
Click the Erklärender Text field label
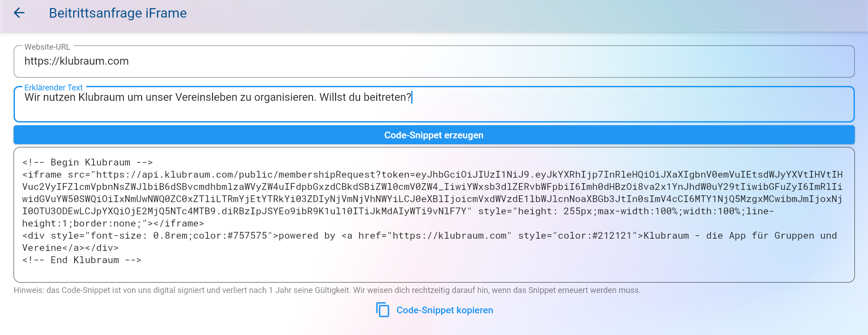53,88
